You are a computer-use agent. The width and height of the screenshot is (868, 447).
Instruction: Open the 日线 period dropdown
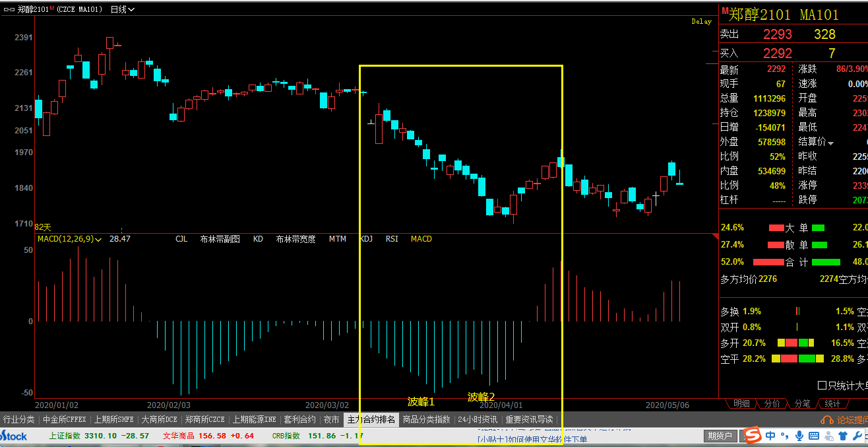coord(122,9)
